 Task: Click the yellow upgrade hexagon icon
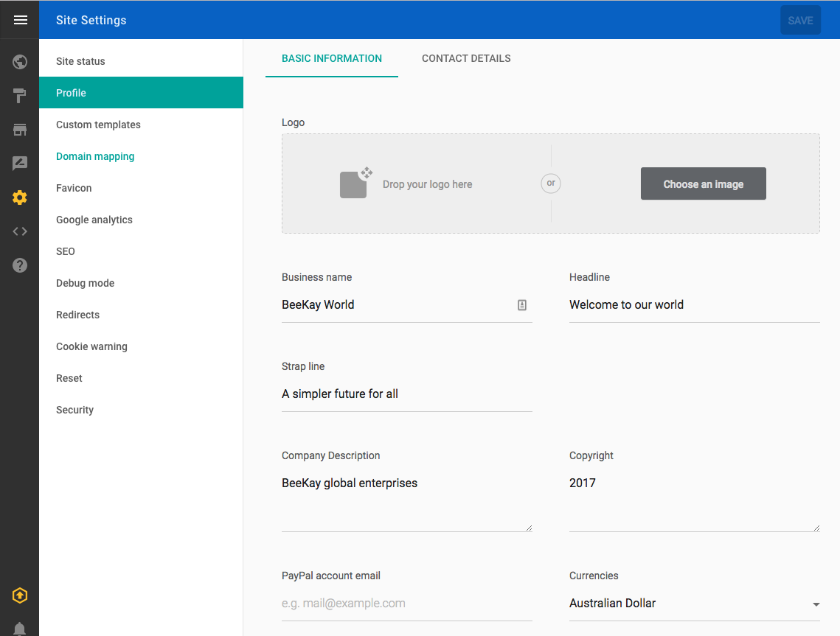(x=20, y=595)
